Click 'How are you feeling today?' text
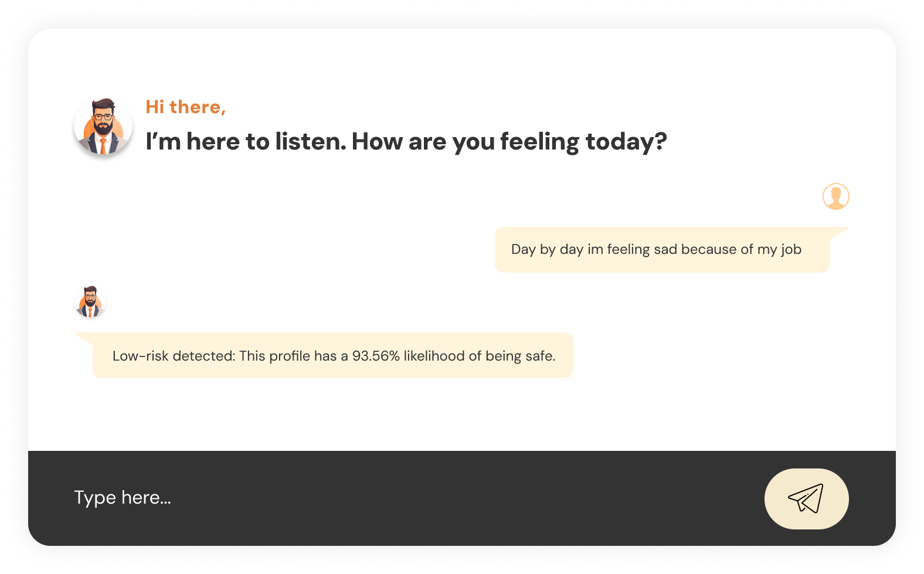Screen dimensions: 924x574 point(509,141)
